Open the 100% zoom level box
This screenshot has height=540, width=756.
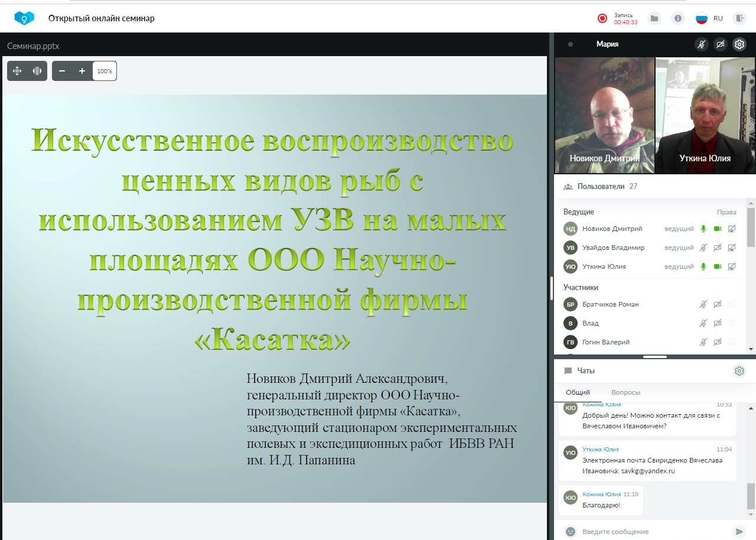(x=105, y=71)
